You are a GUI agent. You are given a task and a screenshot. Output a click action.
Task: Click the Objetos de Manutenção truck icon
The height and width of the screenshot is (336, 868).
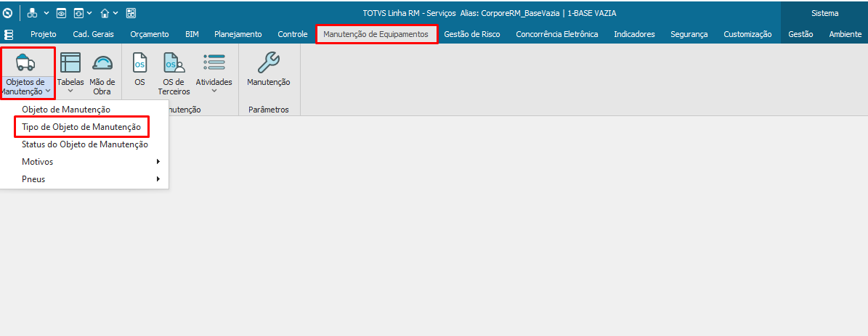coord(25,62)
